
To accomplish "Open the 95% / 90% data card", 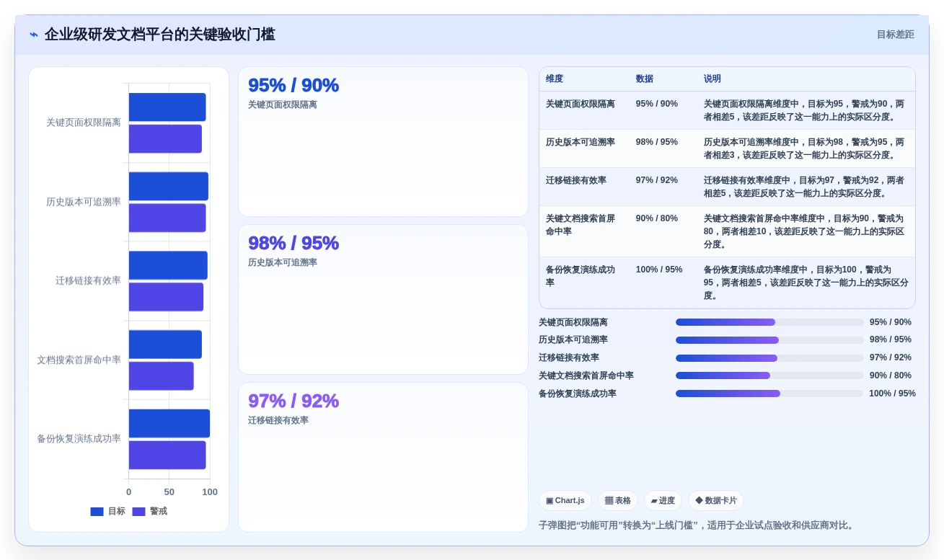I will (x=383, y=141).
